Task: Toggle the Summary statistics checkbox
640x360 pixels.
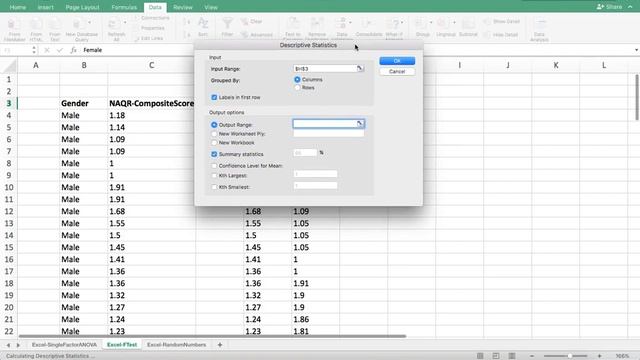Action: click(214, 154)
